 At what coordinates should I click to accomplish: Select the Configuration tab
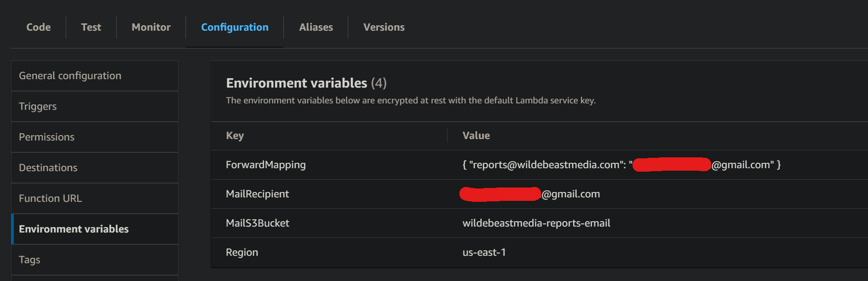point(234,27)
